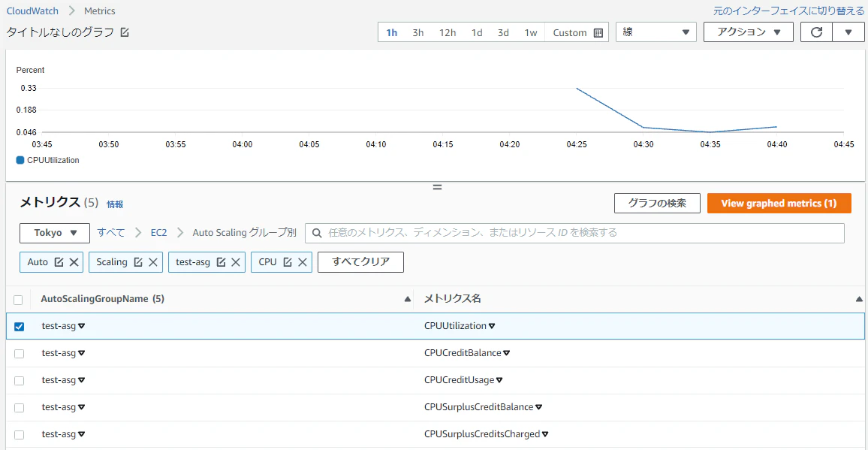The width and height of the screenshot is (868, 450).
Task: Grab the panel resize handle below the graph
Action: pos(437,187)
